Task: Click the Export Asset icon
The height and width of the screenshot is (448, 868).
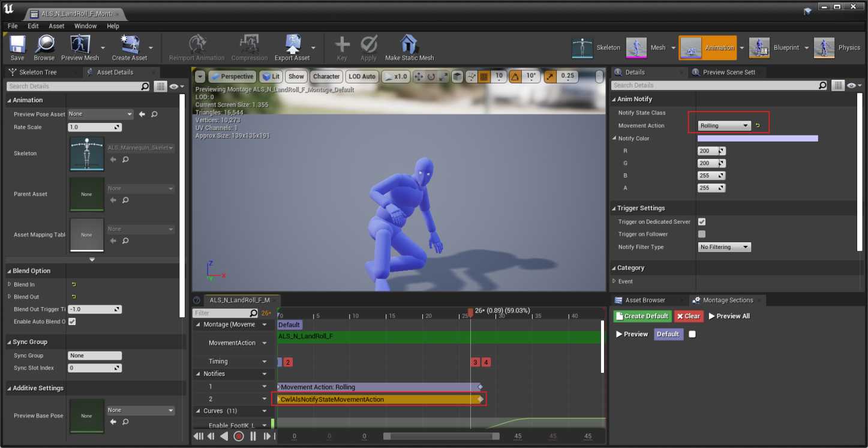Action: 292,47
